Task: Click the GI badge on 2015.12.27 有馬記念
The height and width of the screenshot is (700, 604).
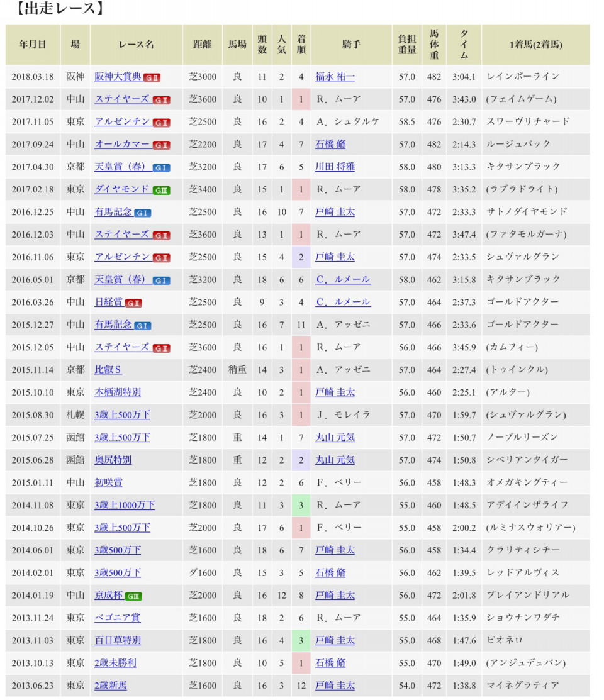Action: [x=143, y=326]
